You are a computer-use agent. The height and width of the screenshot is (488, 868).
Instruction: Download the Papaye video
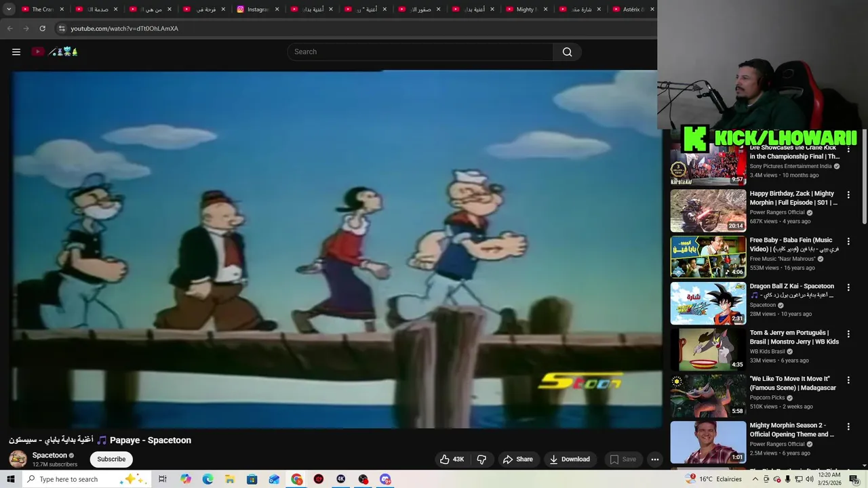(570, 459)
